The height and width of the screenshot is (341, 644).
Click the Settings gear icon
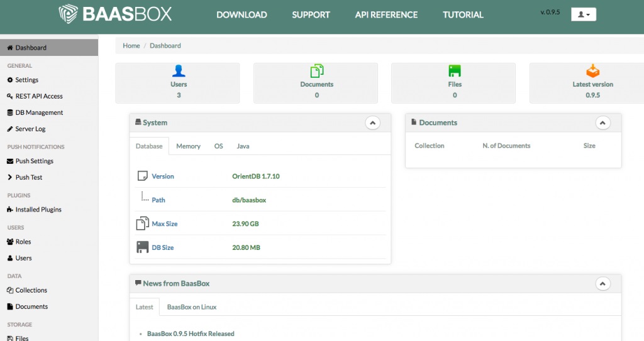pos(10,80)
